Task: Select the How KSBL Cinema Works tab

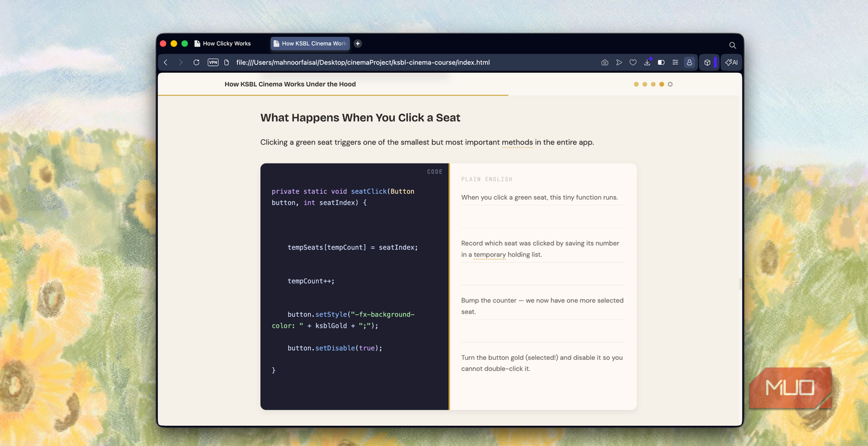Action: point(310,43)
